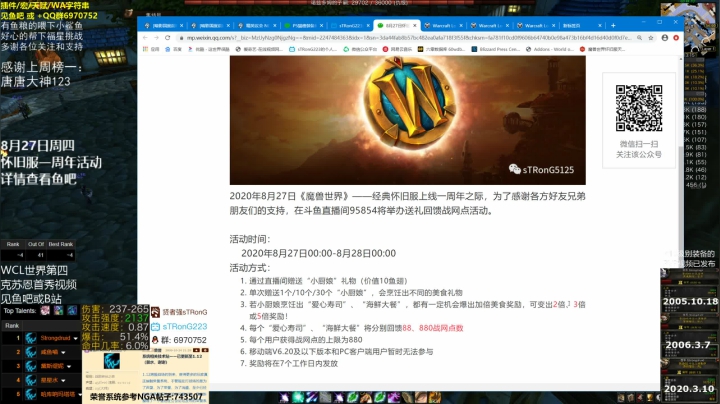720x404 pixels.
Task: Open the zoom magnifier icon in address bar
Action: point(640,38)
